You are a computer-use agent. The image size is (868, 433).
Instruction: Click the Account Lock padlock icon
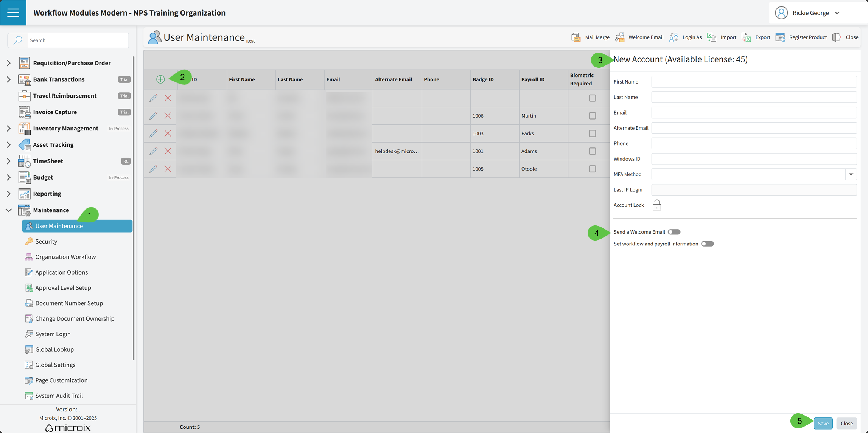coord(657,205)
